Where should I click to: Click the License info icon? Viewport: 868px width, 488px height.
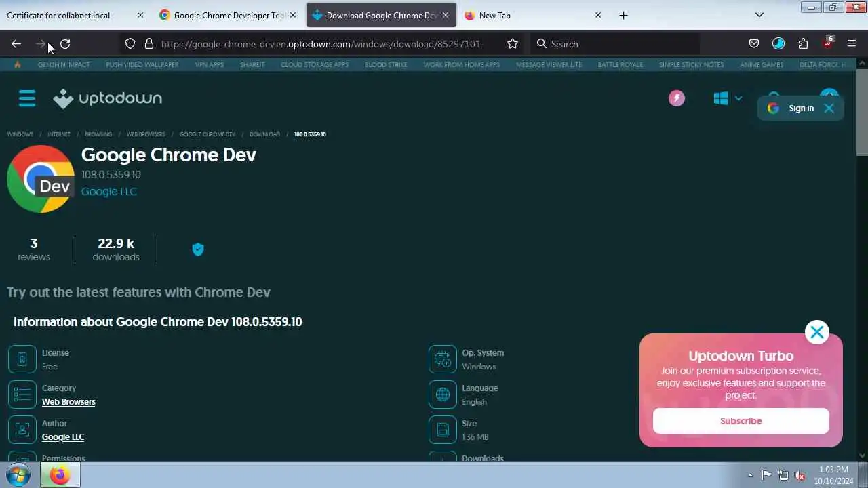[x=22, y=359]
